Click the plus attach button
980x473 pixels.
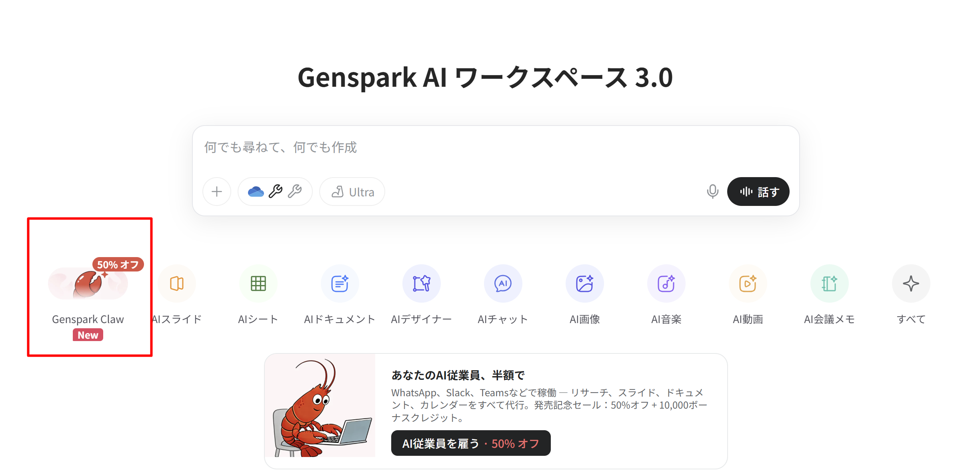pos(217,192)
